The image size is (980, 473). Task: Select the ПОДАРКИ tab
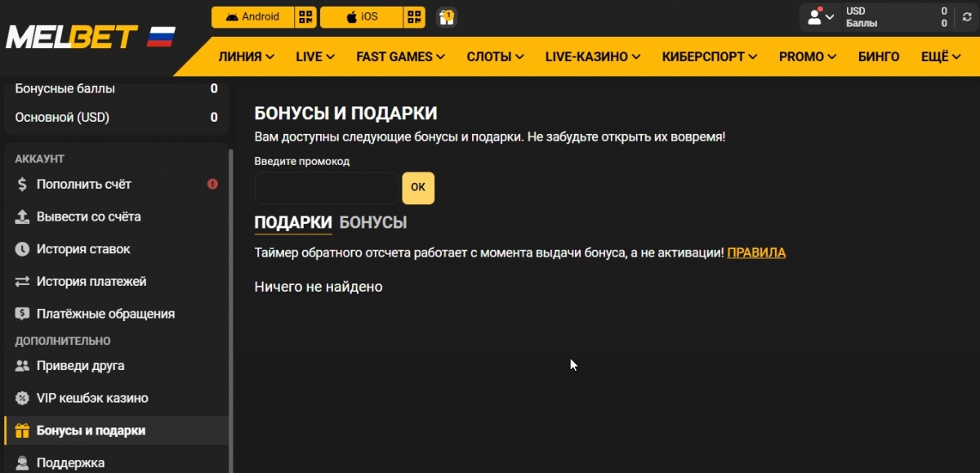[293, 222]
